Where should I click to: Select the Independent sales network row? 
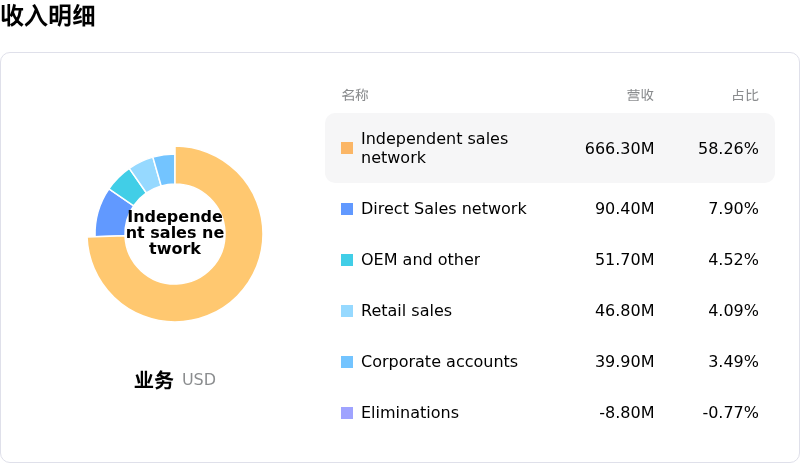(549, 148)
